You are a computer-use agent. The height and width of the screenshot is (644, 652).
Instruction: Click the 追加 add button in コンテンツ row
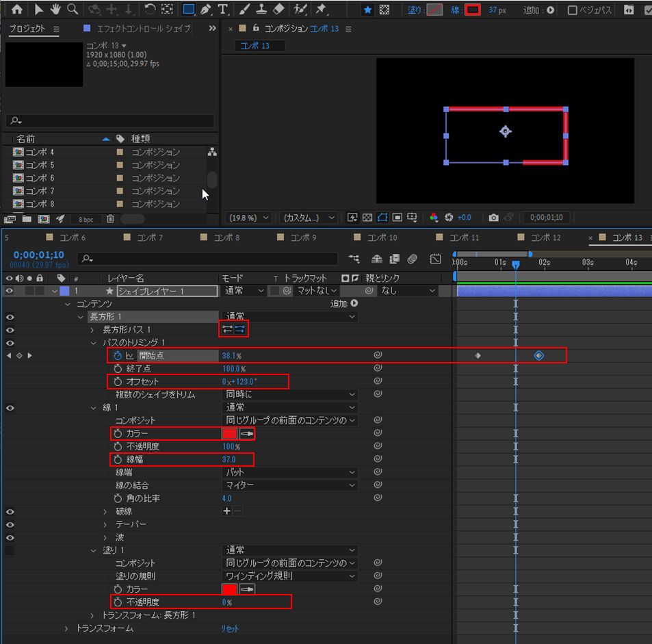354,303
